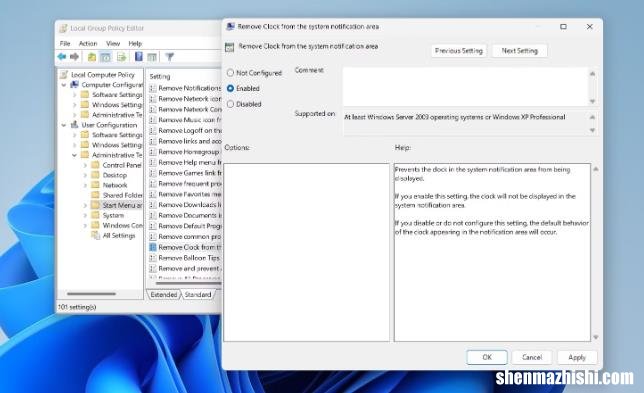Screen dimensions: 644x393
Task: Click the Forward arrow in Group Policy Editor toolbar
Action: pyautogui.click(x=74, y=57)
